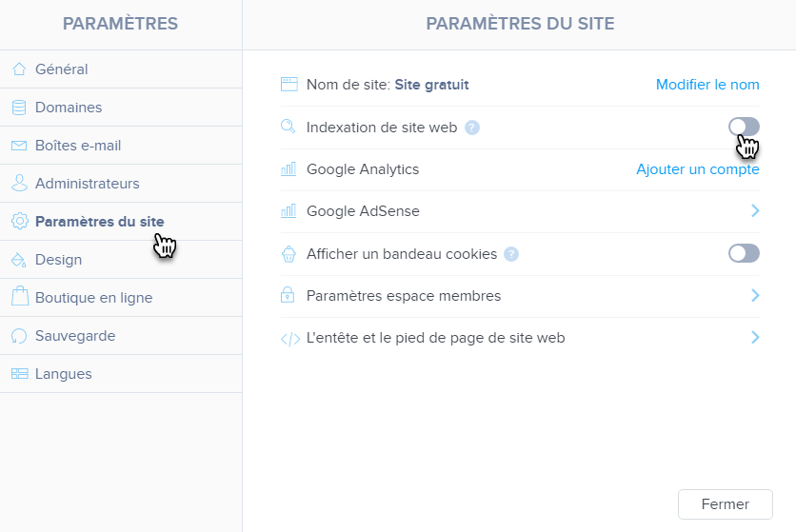Open Paramètres espace membres chevron
Screen dimensions: 796x532
click(x=755, y=296)
